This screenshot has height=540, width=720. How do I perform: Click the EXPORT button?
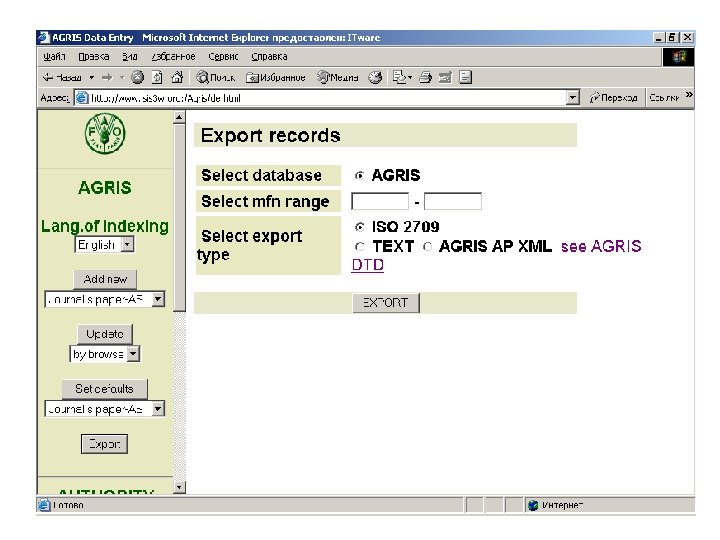(386, 303)
